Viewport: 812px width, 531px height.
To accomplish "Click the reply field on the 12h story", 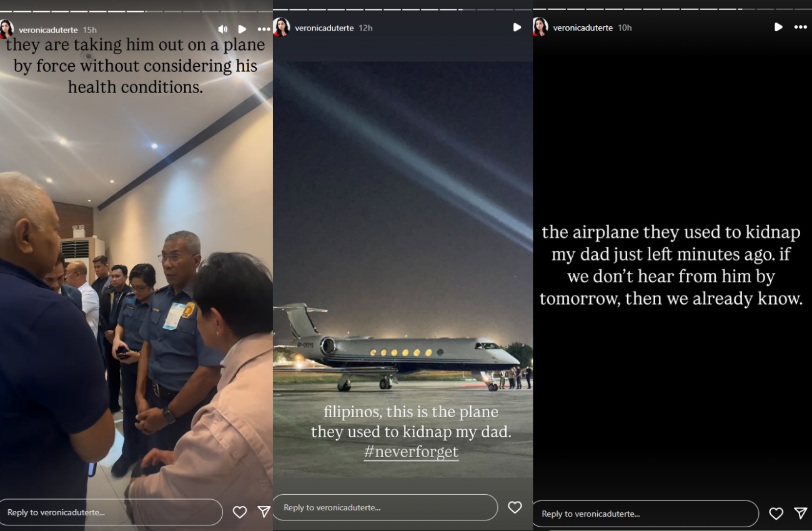I will coord(385,507).
